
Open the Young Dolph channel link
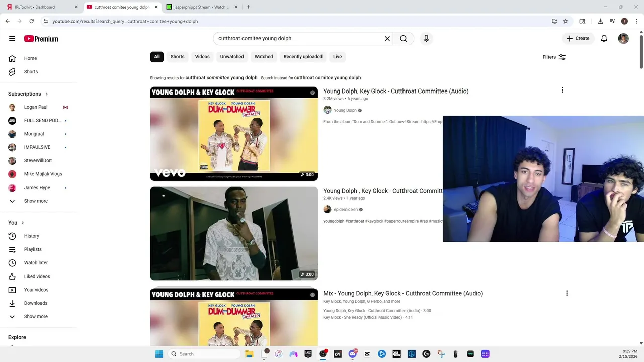pyautogui.click(x=345, y=110)
